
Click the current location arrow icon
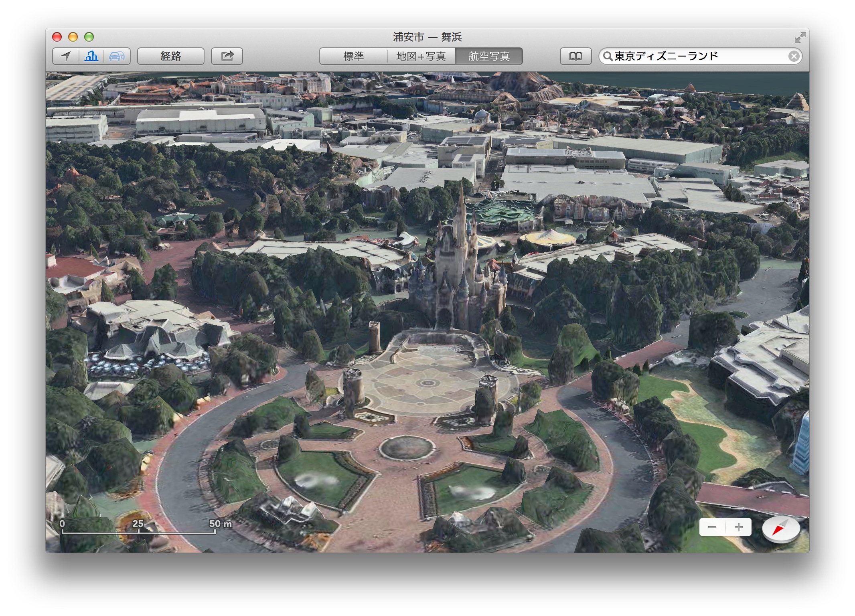(66, 56)
